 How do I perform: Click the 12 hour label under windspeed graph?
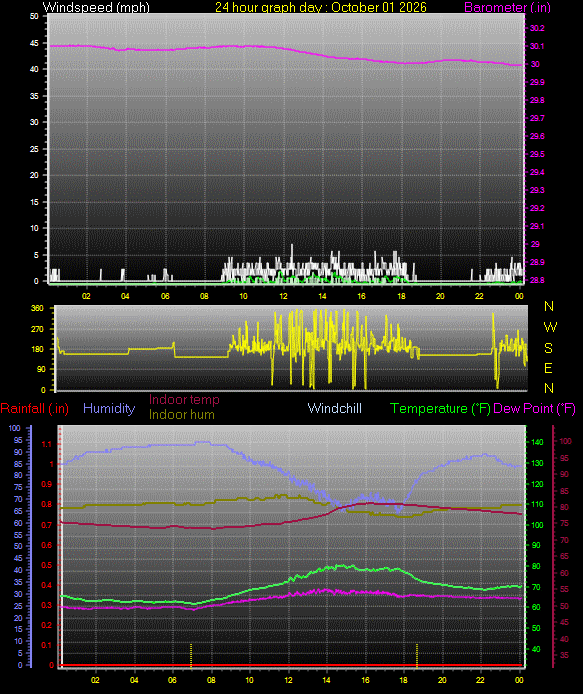(x=283, y=296)
